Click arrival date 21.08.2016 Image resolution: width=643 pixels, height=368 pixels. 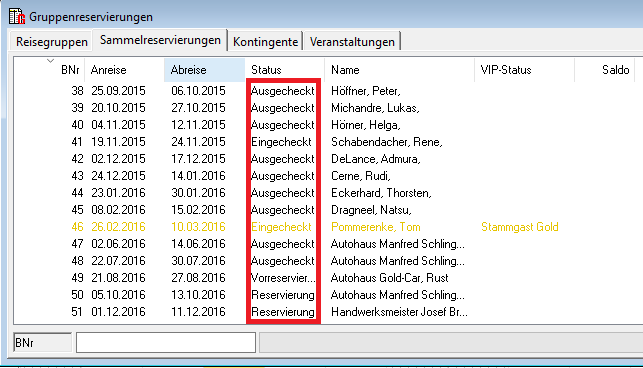point(118,278)
